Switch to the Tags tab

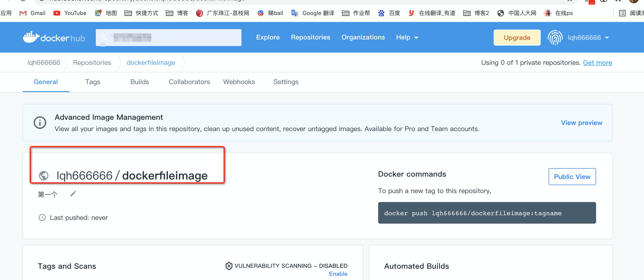coord(93,82)
